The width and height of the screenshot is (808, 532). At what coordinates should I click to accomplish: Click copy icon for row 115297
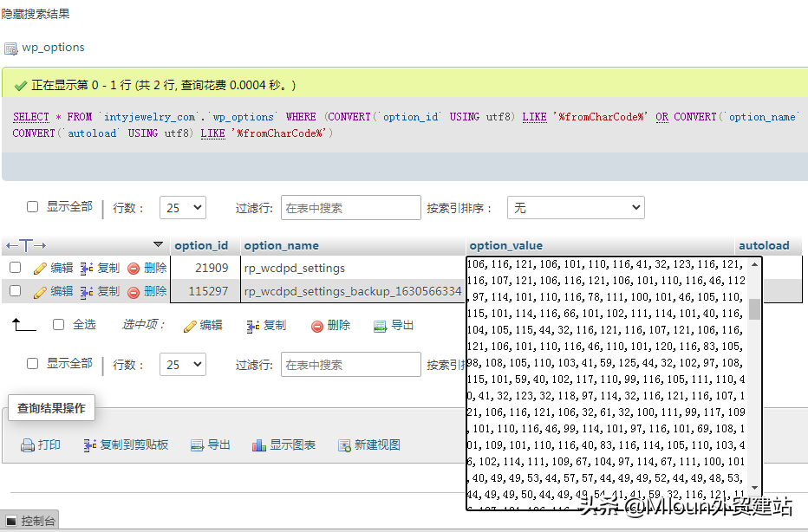coord(87,292)
